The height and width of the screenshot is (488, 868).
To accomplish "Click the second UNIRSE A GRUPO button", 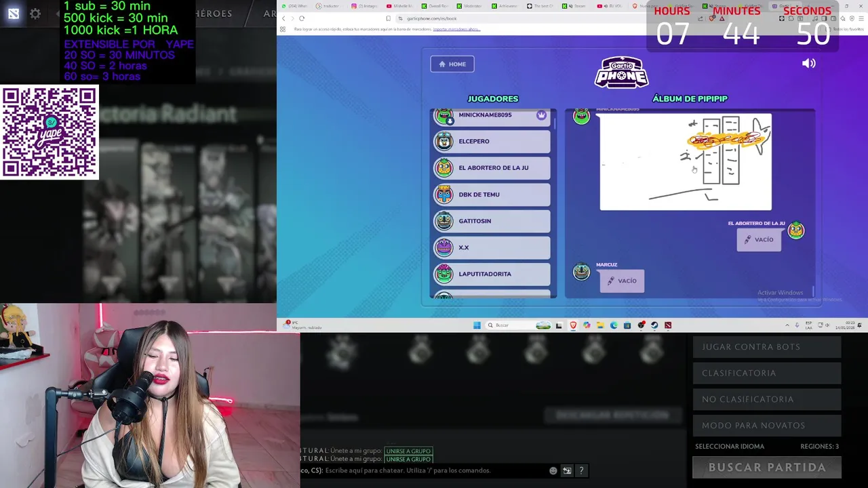I will click(408, 460).
